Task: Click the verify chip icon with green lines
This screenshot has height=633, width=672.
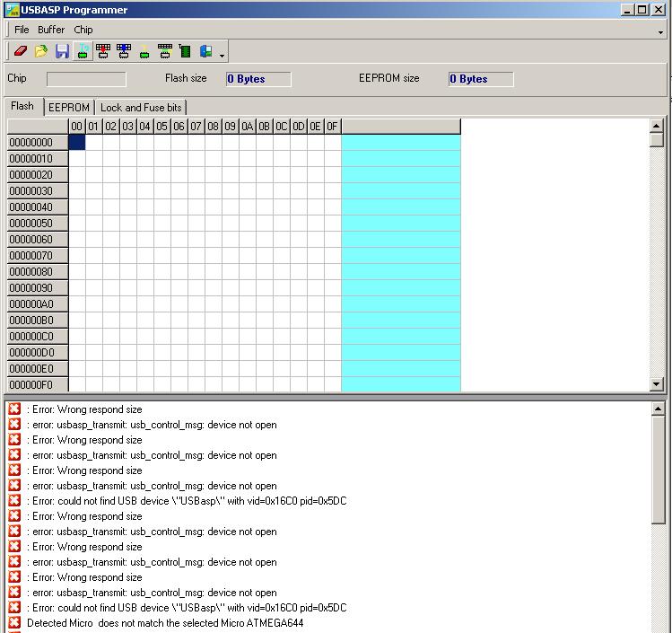Action: pos(165,51)
